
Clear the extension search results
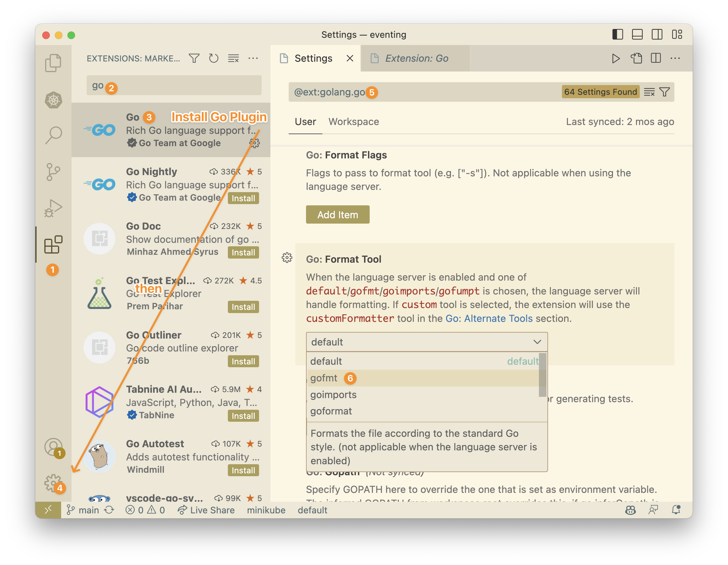coord(233,58)
